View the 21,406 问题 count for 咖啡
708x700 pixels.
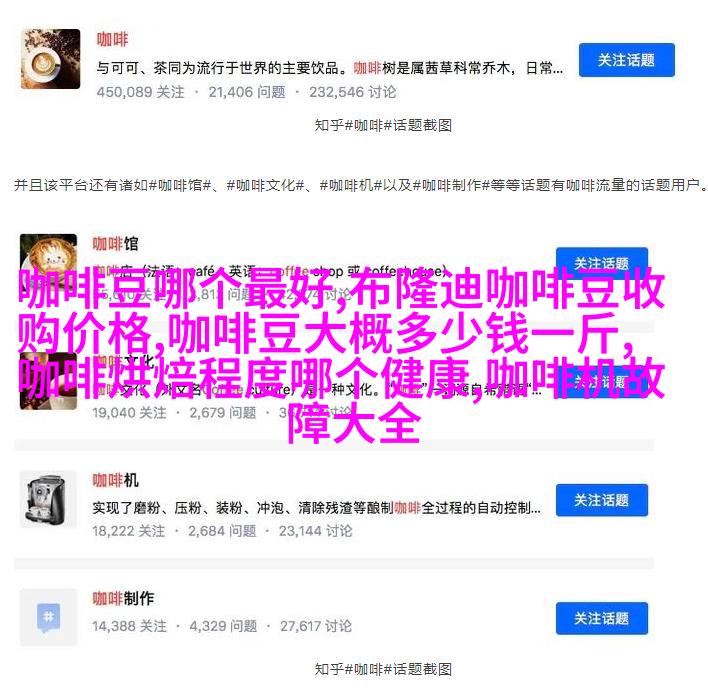coord(247,92)
